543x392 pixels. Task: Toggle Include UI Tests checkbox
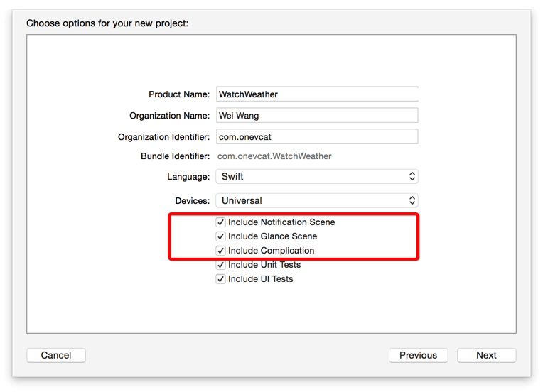point(221,279)
